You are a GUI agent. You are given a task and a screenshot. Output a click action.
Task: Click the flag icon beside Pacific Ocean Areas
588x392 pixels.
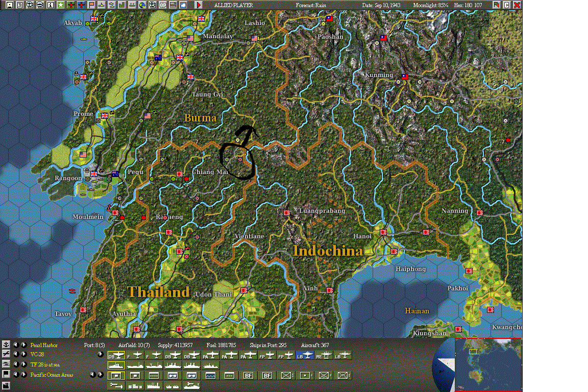pos(6,374)
